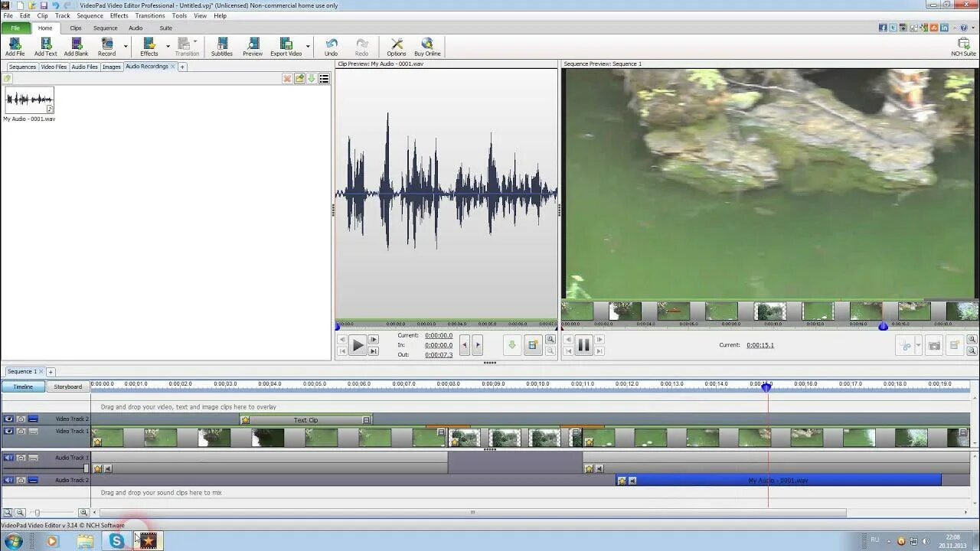Toggle the blue minimize button of Video Track 2

click(33, 419)
